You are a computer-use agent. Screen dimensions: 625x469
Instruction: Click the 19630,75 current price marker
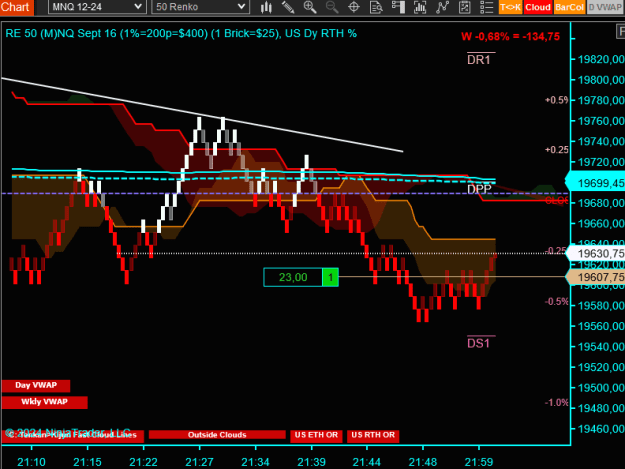tap(597, 253)
